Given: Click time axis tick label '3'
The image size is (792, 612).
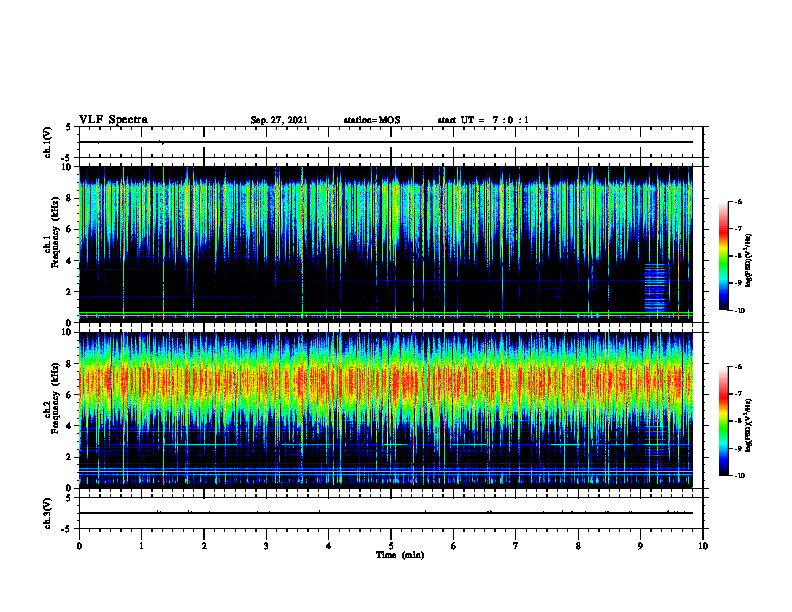Looking at the screenshot, I should pos(266,546).
